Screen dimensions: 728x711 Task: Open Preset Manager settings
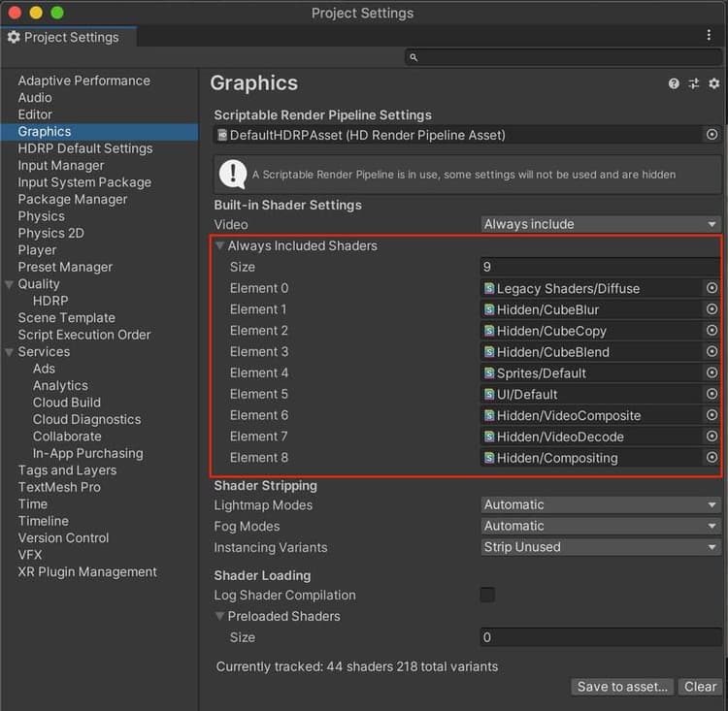coord(65,267)
